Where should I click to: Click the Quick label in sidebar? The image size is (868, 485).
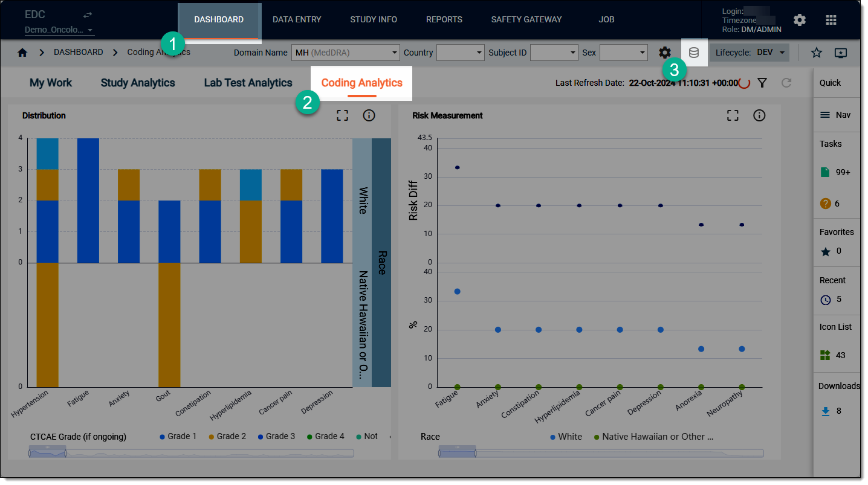[830, 83]
